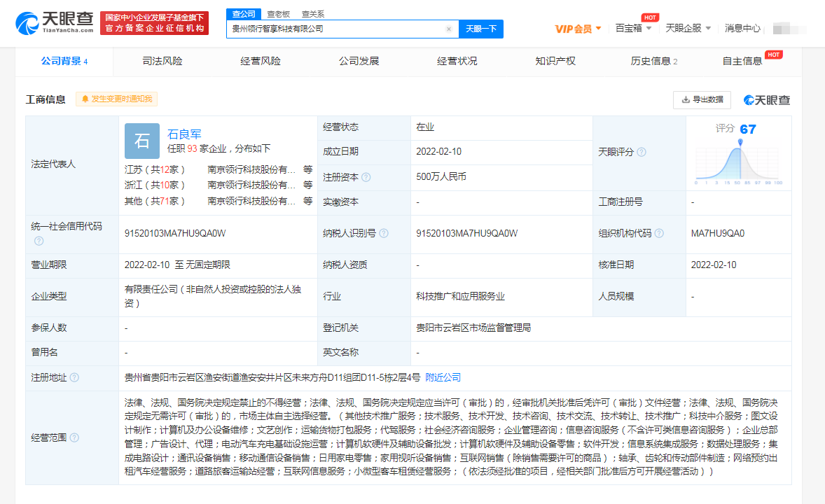Click the help icon beside 经营范围
Image resolution: width=825 pixels, height=504 pixels.
point(75,437)
